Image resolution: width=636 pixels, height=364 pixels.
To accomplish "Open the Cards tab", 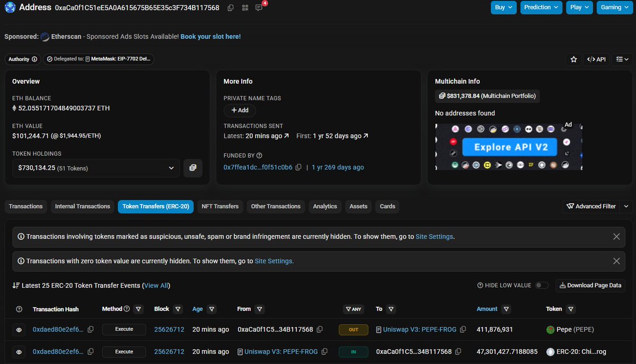I will [387, 207].
